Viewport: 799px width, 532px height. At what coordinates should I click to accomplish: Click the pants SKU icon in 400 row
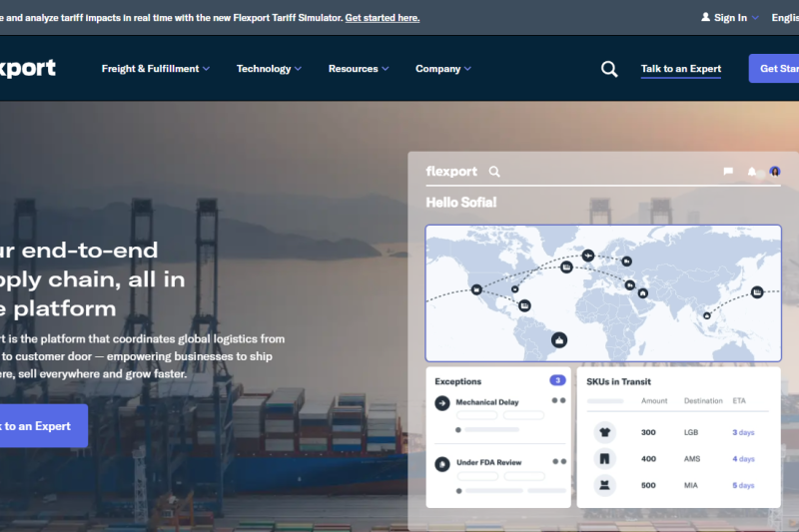(605, 459)
